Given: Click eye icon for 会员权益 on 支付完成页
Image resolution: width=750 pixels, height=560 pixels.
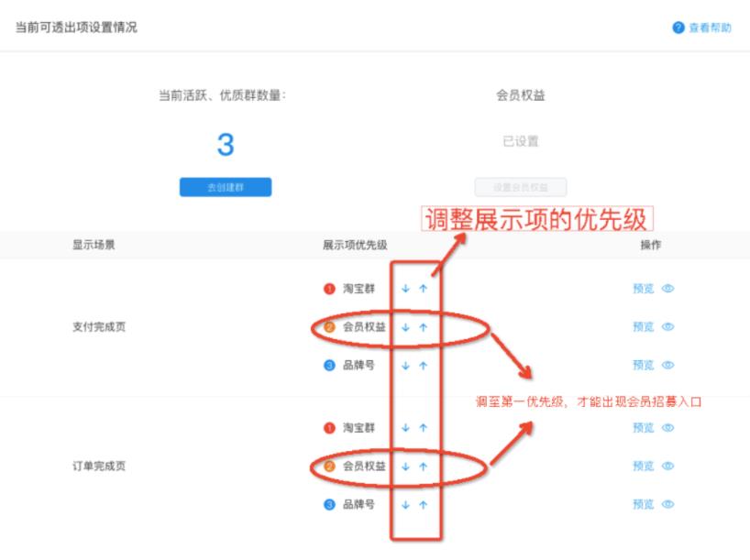Looking at the screenshot, I should click(x=670, y=326).
